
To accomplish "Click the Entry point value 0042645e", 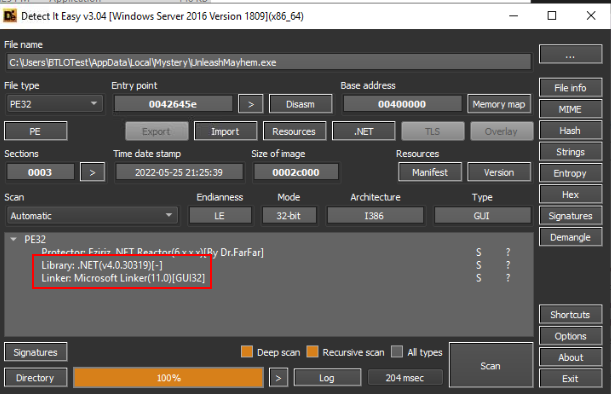I will click(x=173, y=104).
